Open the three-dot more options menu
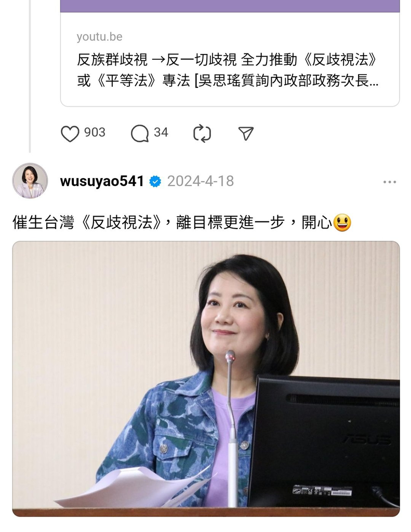The image size is (411, 532). [x=390, y=182]
